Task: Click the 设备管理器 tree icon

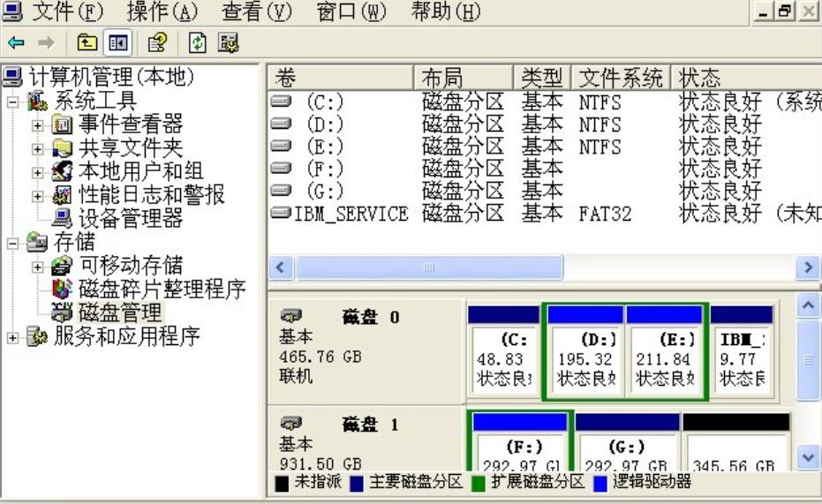Action: 63,219
